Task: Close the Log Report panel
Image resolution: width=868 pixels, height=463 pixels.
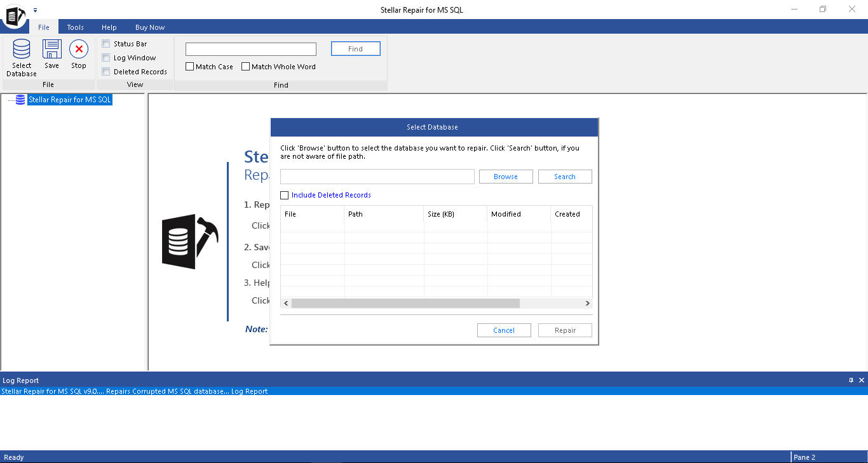Action: coord(862,380)
